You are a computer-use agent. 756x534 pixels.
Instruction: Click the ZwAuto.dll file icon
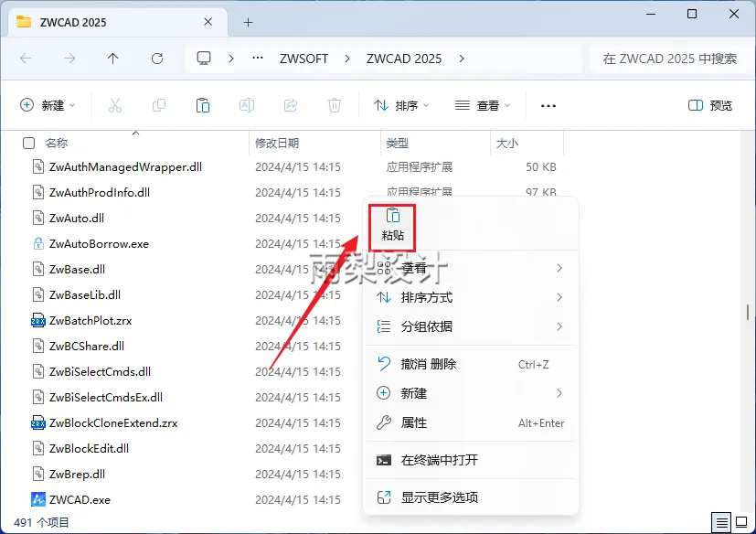(38, 218)
